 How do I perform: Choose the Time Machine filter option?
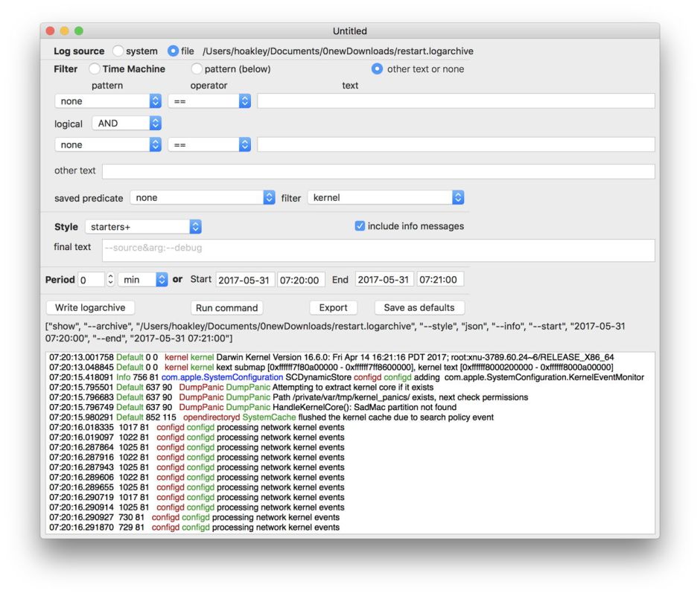(95, 69)
